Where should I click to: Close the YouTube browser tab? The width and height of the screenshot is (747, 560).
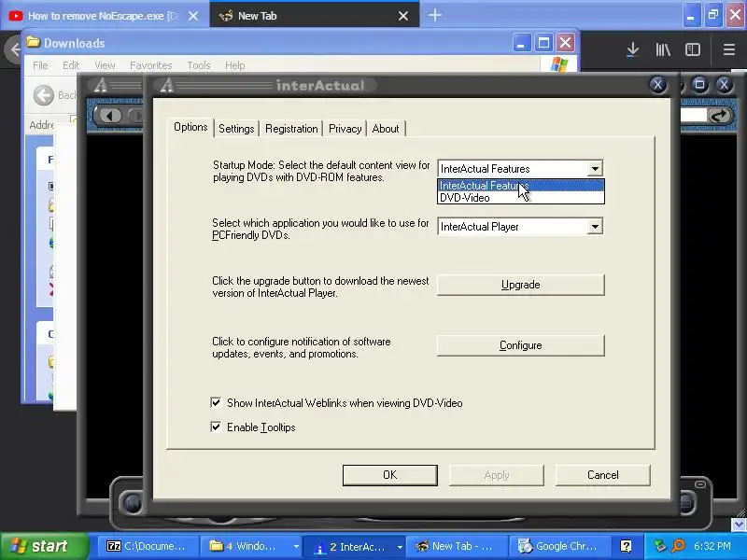click(x=193, y=16)
